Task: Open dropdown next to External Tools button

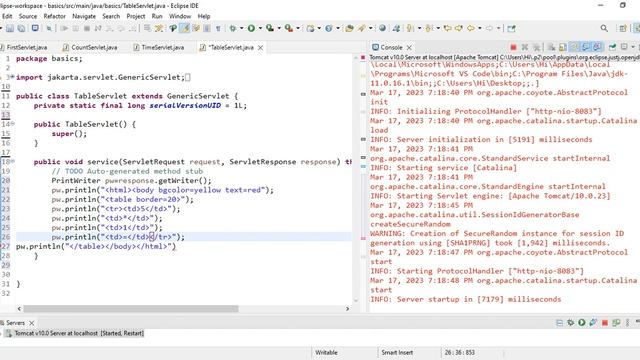Action: (x=298, y=28)
